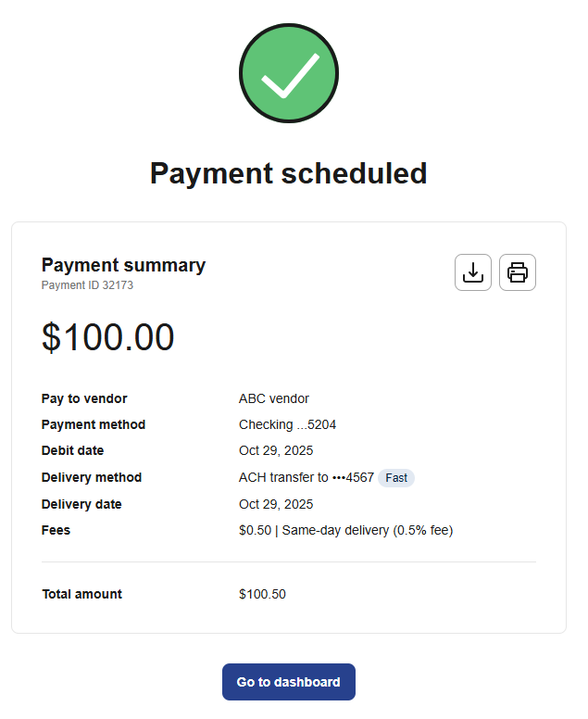Viewport: 588px width, 719px height.
Task: Click the Debit date Oct 29, 2025 value
Action: pyautogui.click(x=276, y=450)
